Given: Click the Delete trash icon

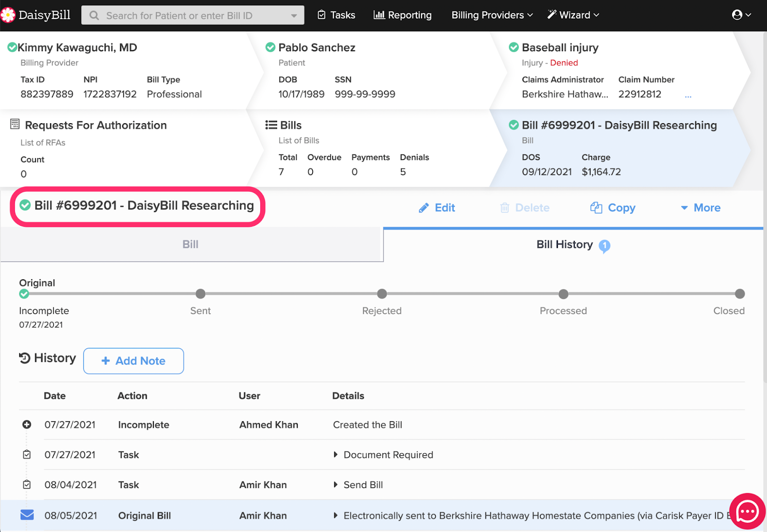Looking at the screenshot, I should 505,208.
